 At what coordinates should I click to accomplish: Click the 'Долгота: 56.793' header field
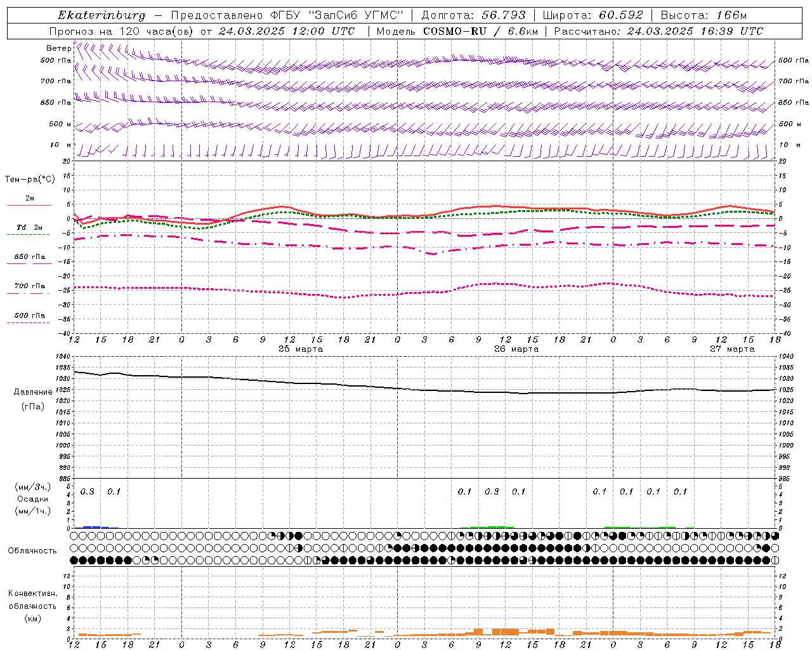[474, 15]
